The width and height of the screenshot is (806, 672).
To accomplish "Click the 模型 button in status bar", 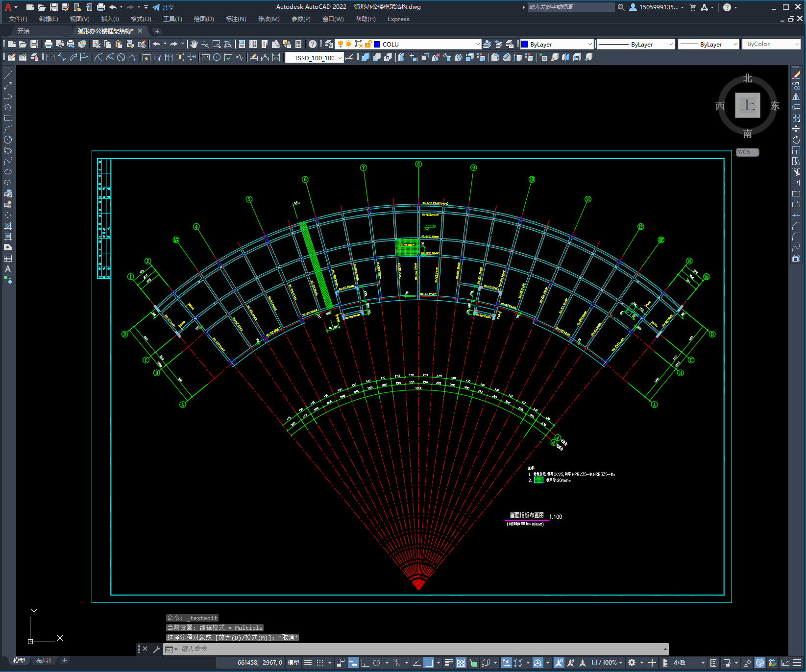I will [x=293, y=663].
